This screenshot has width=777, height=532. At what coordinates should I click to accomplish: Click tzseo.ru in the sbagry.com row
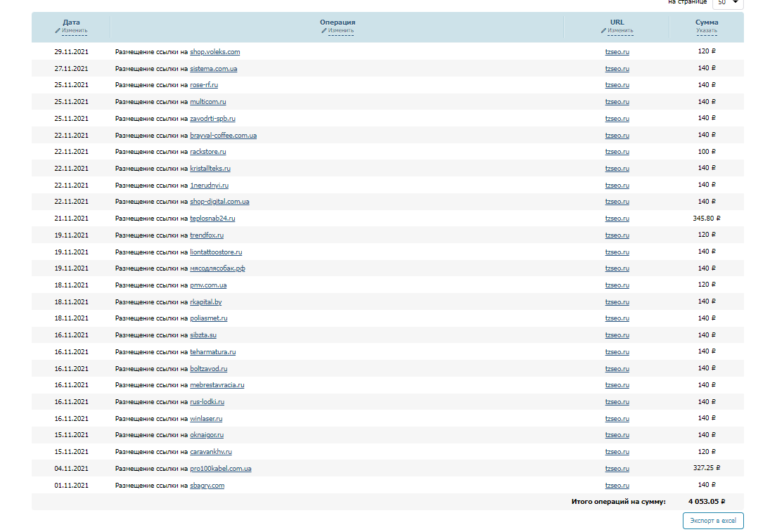[x=617, y=486]
